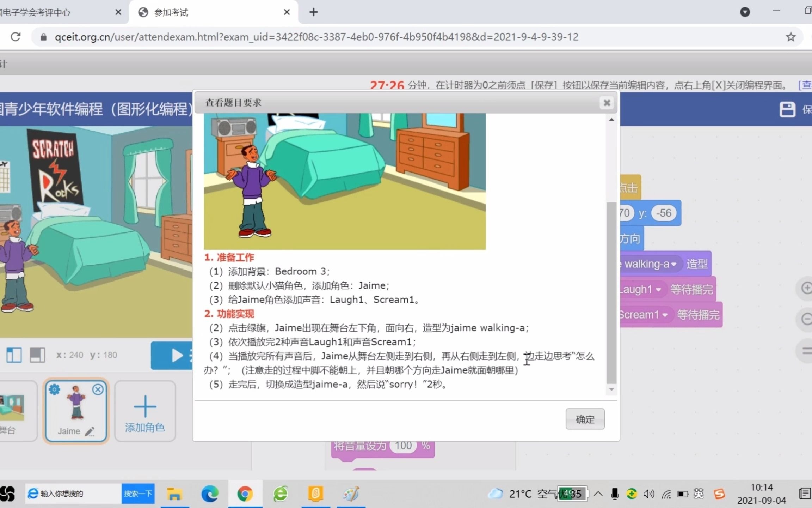Viewport: 812px width, 508px height.
Task: Switch to split stage layout icon
Action: coord(14,355)
